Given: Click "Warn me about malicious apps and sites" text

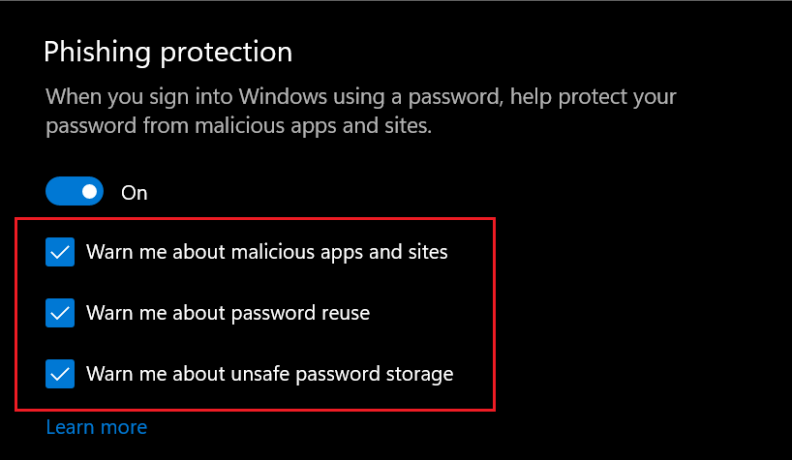Looking at the screenshot, I should point(267,252).
